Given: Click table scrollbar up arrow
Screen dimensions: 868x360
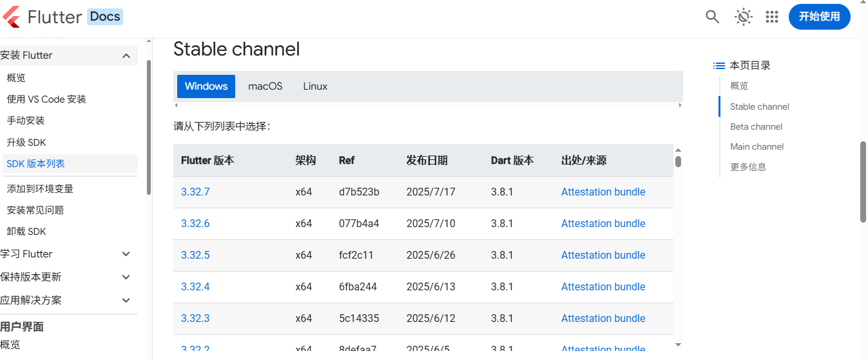Looking at the screenshot, I should point(678,150).
